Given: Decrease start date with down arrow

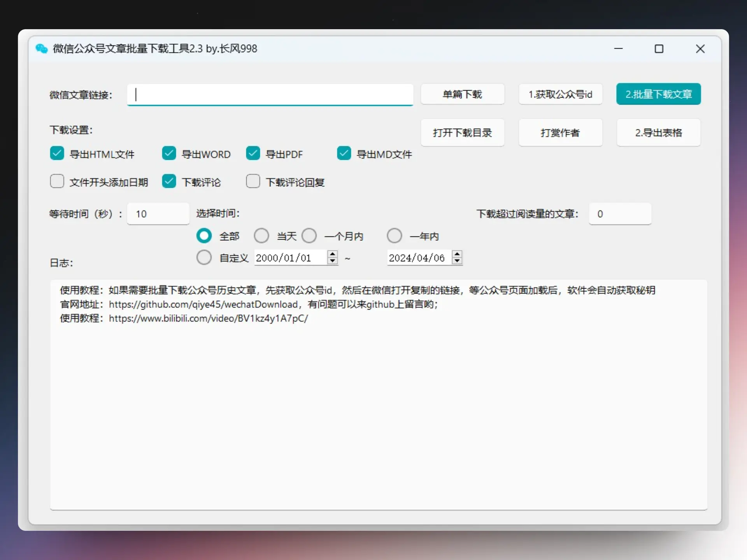Looking at the screenshot, I should coord(332,261).
